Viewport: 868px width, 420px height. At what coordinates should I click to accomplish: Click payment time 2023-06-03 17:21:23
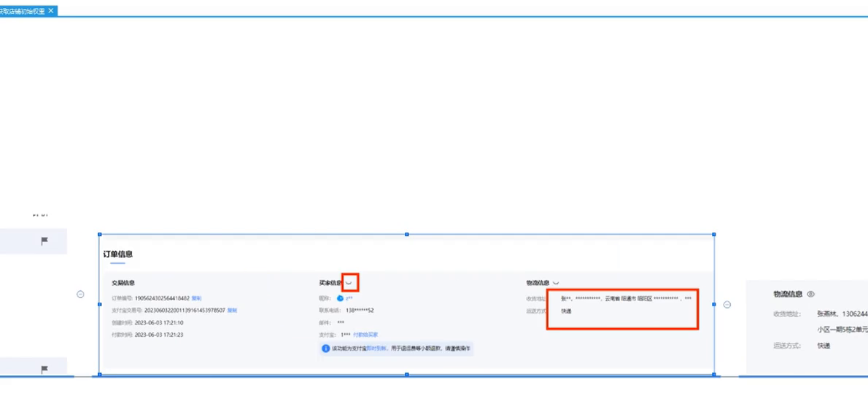click(x=159, y=335)
